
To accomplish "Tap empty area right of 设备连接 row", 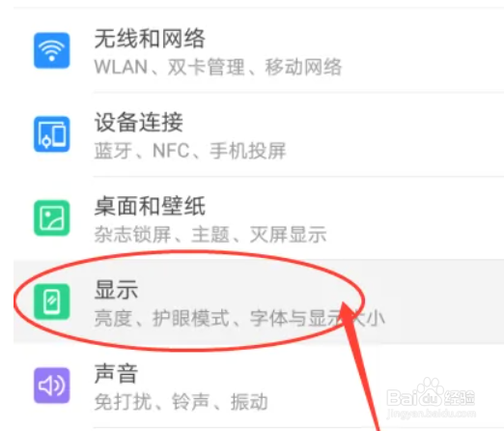I will pyautogui.click(x=396, y=134).
